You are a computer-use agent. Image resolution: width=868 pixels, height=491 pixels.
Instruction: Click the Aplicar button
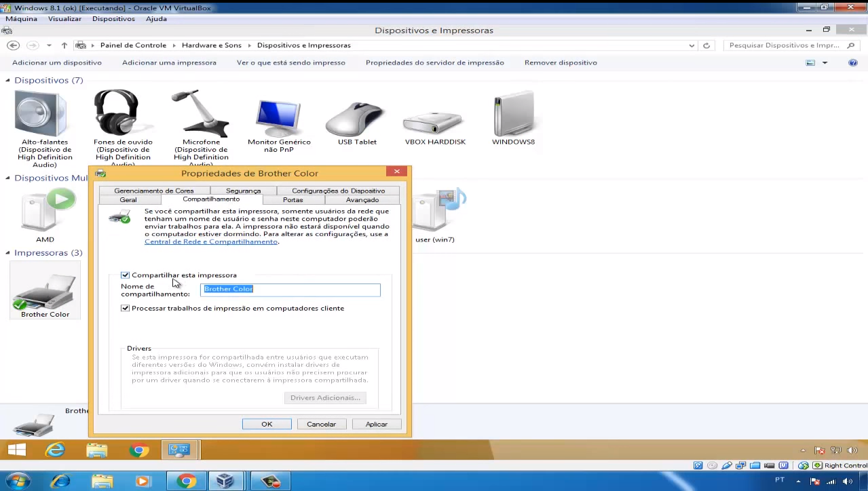click(377, 425)
